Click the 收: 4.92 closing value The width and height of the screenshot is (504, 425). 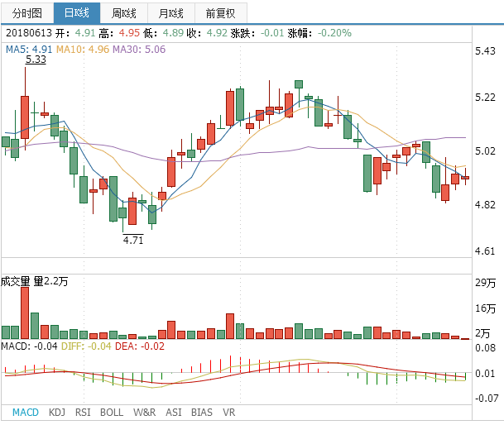(207, 33)
